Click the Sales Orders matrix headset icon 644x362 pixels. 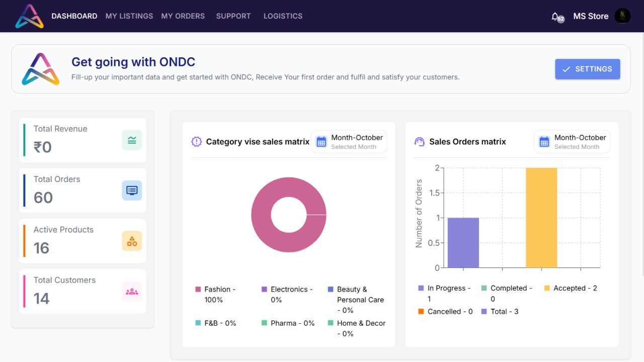[419, 142]
